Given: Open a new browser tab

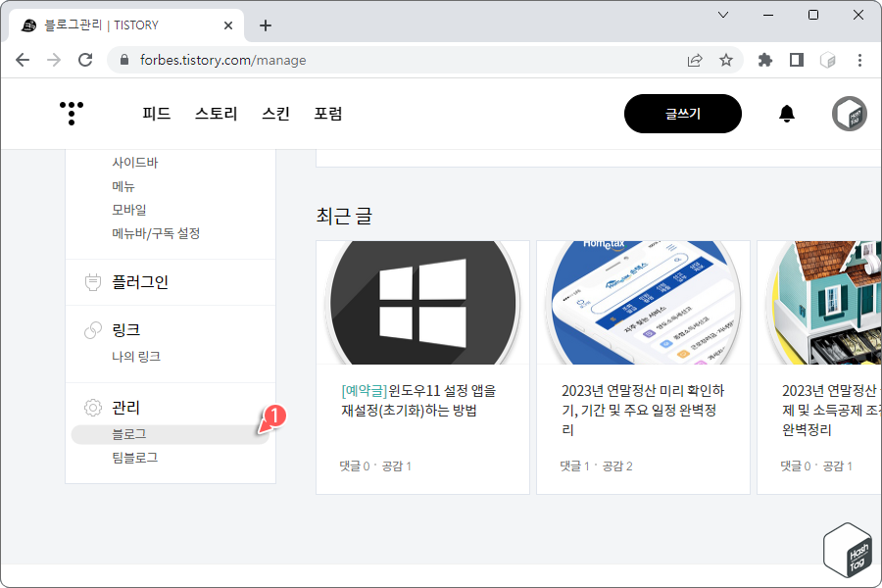Looking at the screenshot, I should click(x=266, y=25).
